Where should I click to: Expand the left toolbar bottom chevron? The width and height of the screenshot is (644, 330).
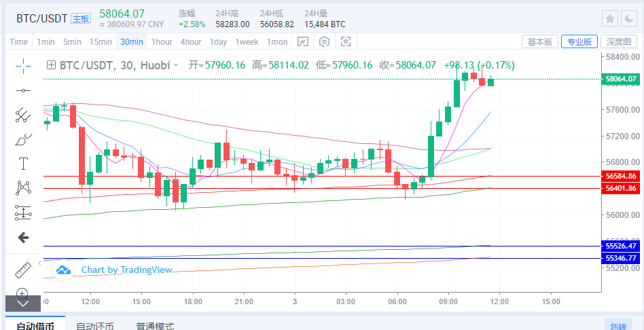(x=22, y=304)
